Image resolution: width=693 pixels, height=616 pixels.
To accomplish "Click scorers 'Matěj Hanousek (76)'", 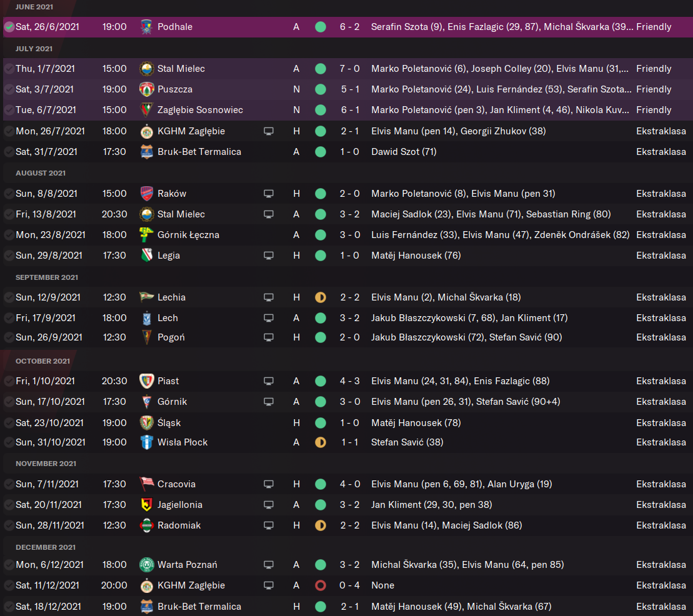I will 416,256.
